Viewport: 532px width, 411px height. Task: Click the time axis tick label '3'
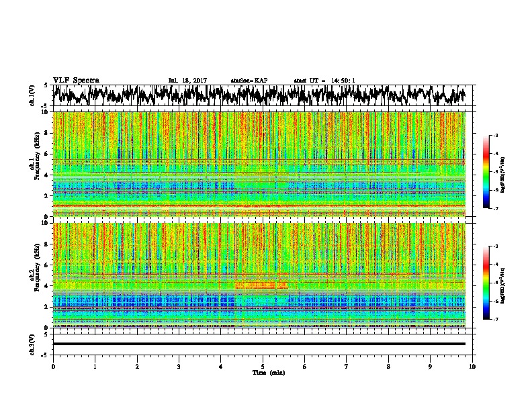179,367
